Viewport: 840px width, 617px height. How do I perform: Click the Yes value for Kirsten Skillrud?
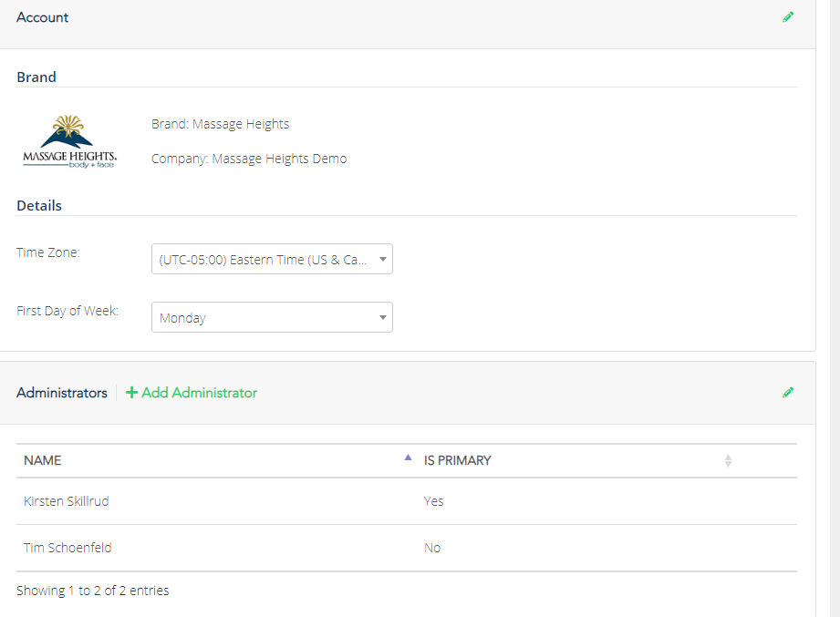[434, 501]
